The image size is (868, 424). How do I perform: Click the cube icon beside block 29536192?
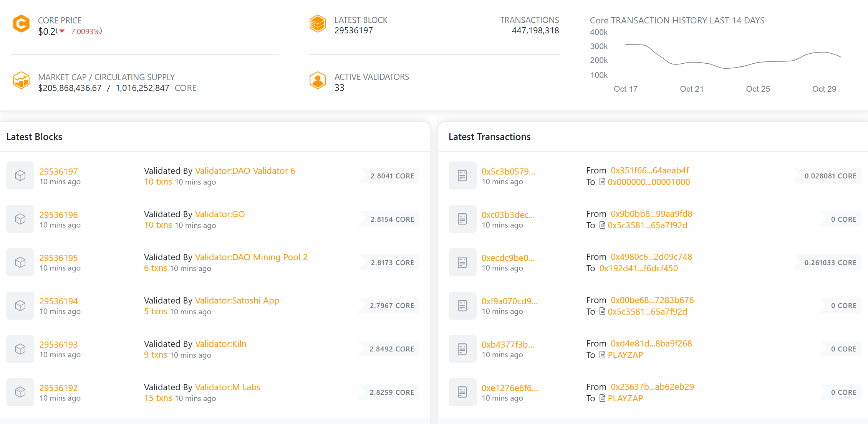20,392
